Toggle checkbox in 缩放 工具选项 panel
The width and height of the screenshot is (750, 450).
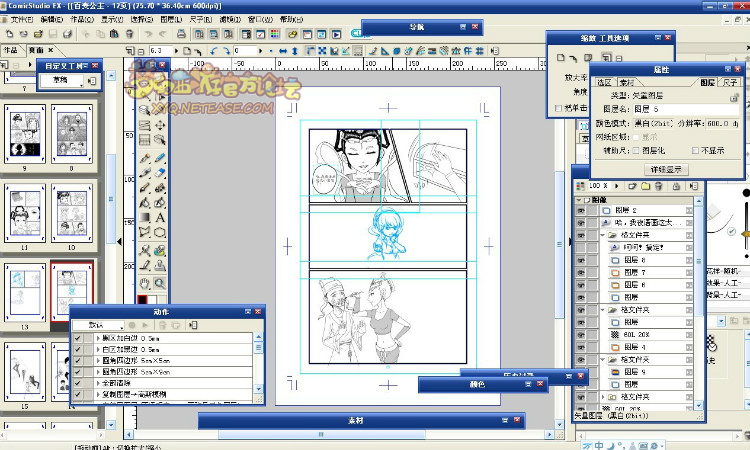coord(558,108)
